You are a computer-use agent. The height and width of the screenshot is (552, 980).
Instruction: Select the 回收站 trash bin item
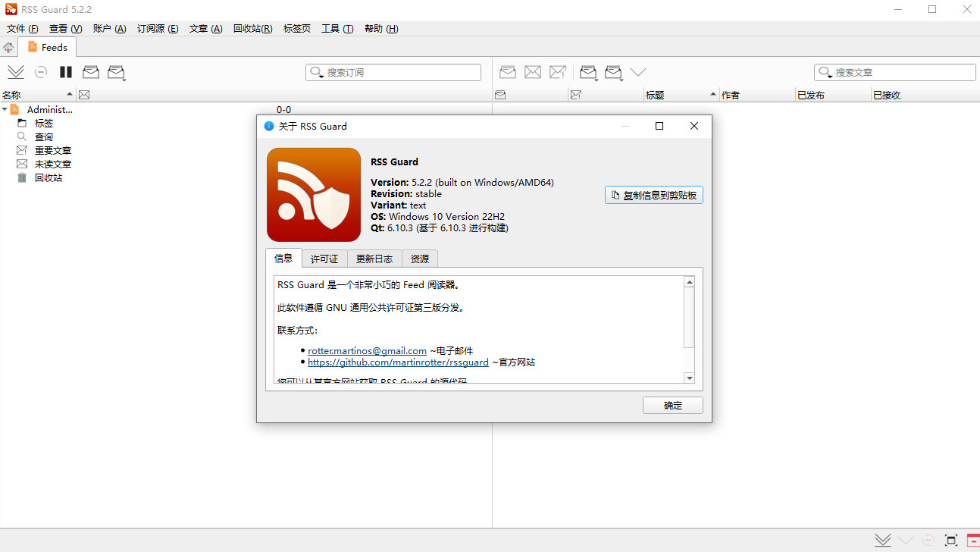pos(49,177)
